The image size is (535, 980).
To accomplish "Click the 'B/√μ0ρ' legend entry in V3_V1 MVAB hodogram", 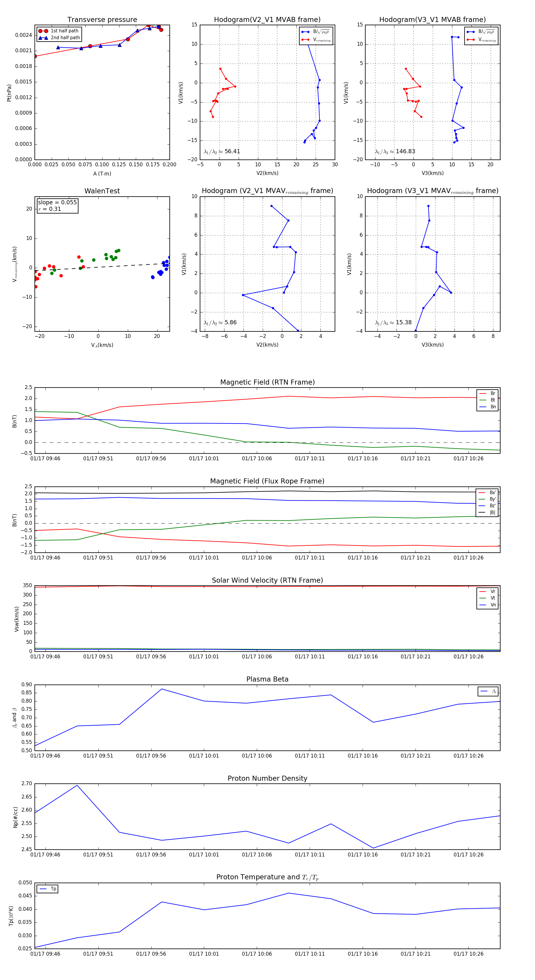I will click(x=481, y=31).
